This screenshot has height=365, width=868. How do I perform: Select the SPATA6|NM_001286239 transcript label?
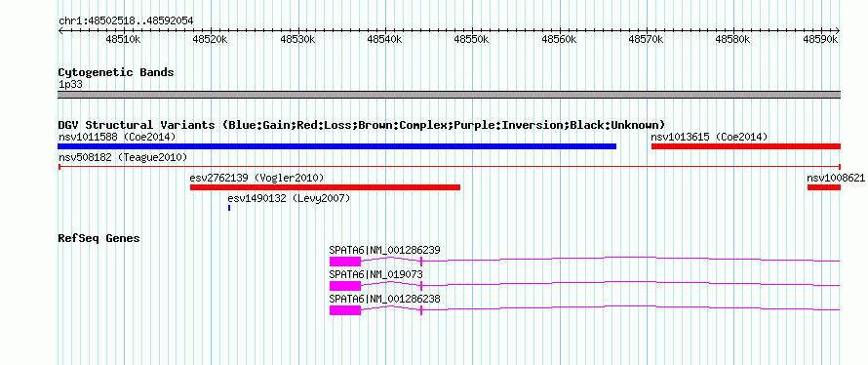384,250
